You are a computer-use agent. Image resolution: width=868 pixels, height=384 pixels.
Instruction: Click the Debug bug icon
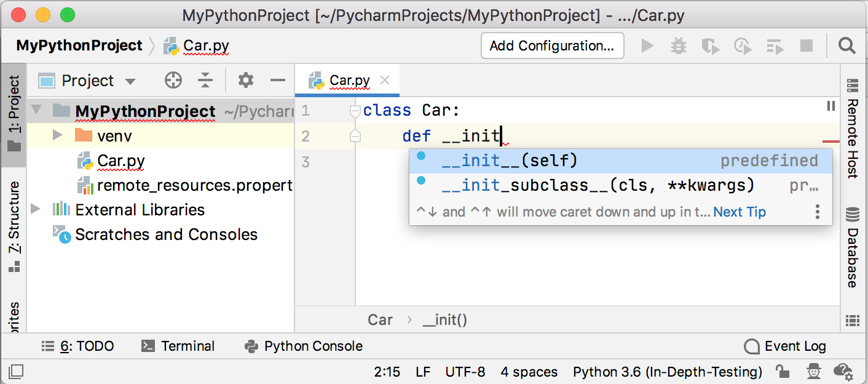pos(679,46)
